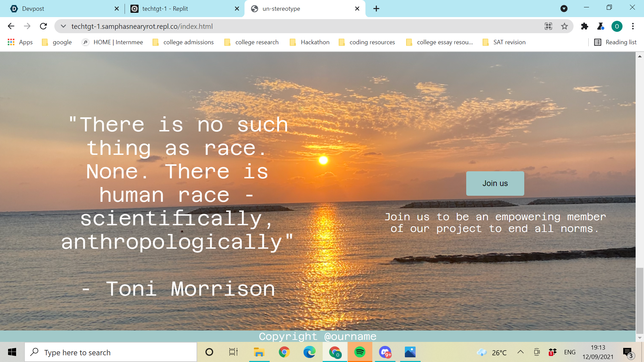The image size is (644, 362).
Task: Open the Extensions puzzle piece icon
Action: (x=585, y=26)
